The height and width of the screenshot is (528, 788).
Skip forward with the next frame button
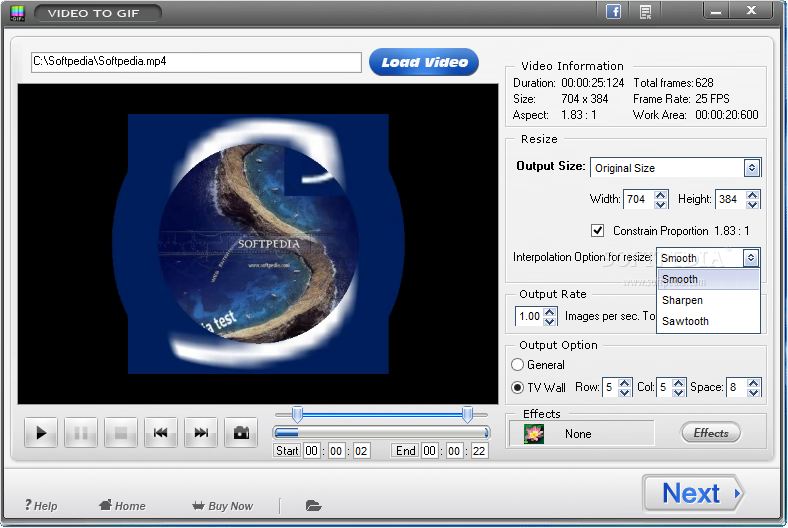click(x=201, y=433)
